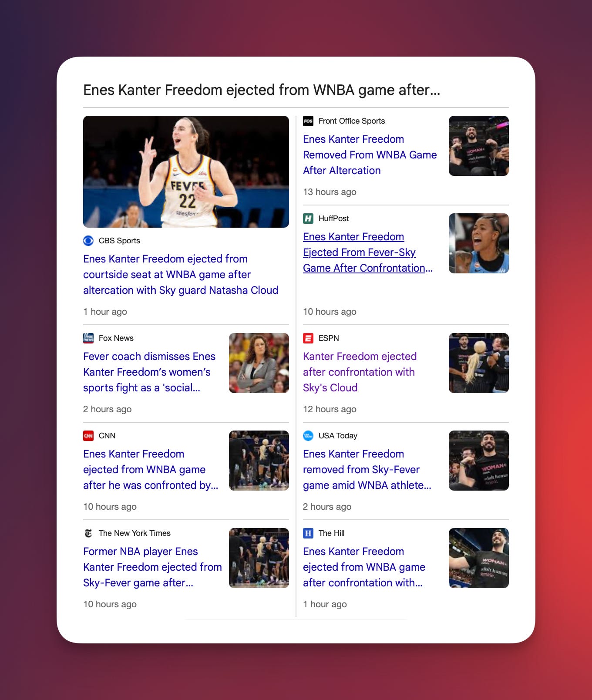592x700 pixels.
Task: Click The New York Times logo icon
Action: 88,533
